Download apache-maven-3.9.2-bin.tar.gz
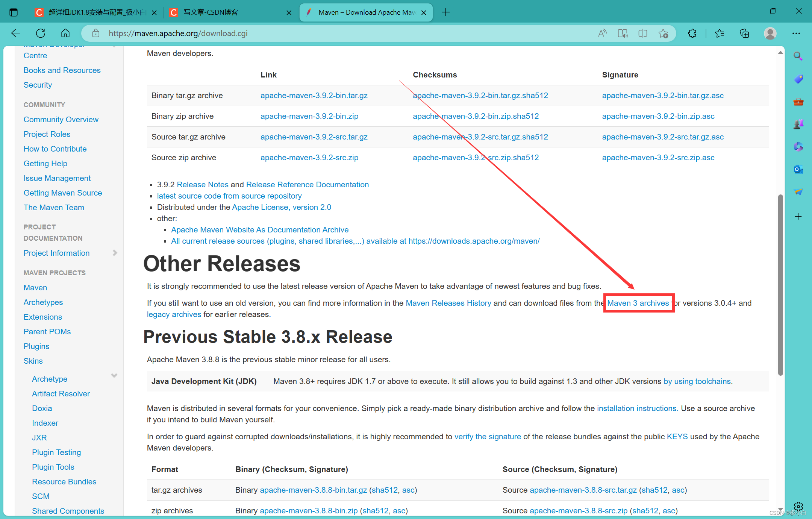The width and height of the screenshot is (812, 519). click(x=314, y=96)
